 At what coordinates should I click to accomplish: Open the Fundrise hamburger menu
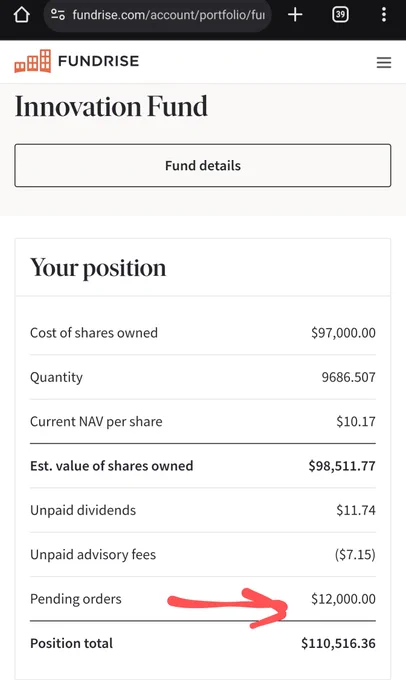(384, 63)
